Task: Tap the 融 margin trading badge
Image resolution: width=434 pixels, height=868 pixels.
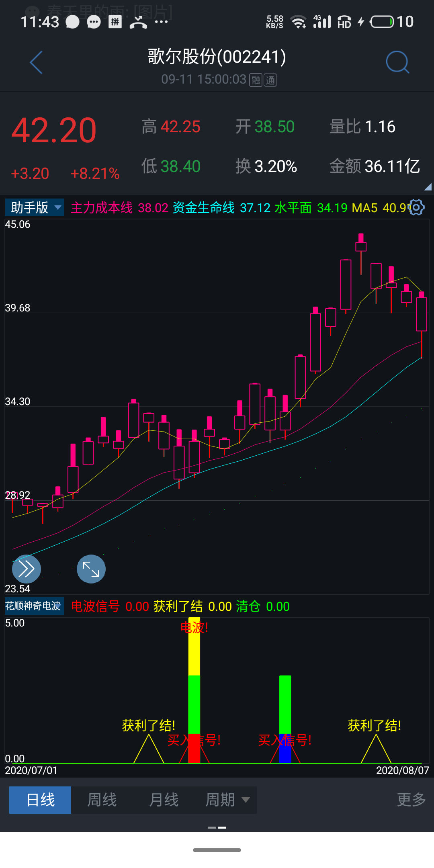Action: pos(256,80)
